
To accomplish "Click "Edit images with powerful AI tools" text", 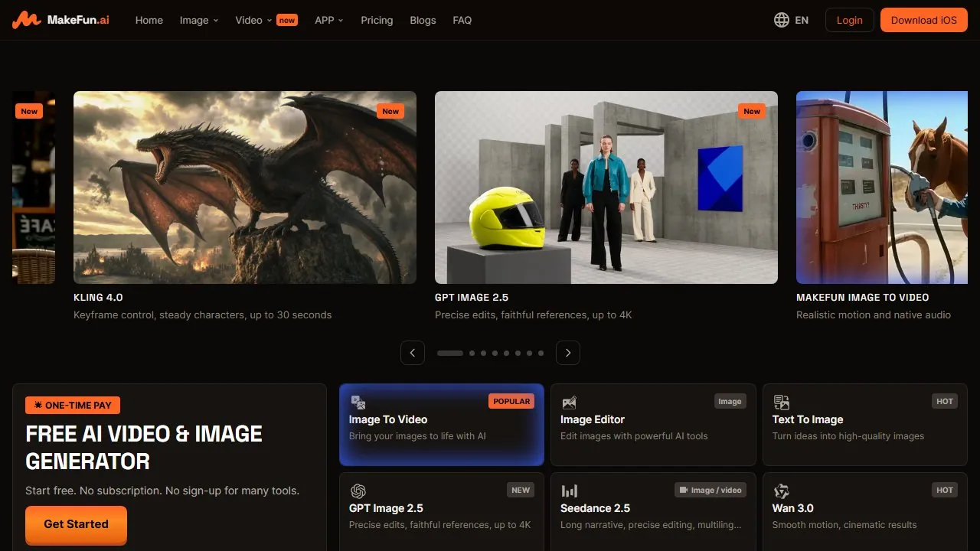I will pyautogui.click(x=634, y=436).
